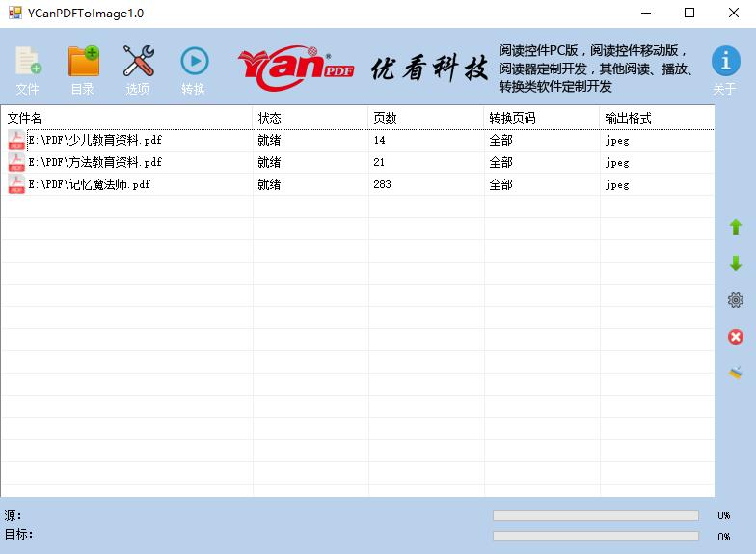The height and width of the screenshot is (554, 756).
Task: Click the 文件 add file icon
Action: [28, 63]
